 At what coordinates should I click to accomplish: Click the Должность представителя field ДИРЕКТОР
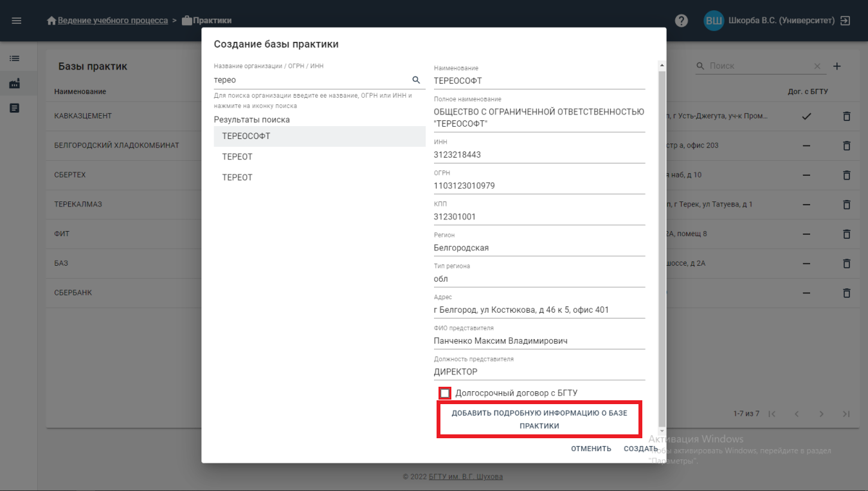539,372
